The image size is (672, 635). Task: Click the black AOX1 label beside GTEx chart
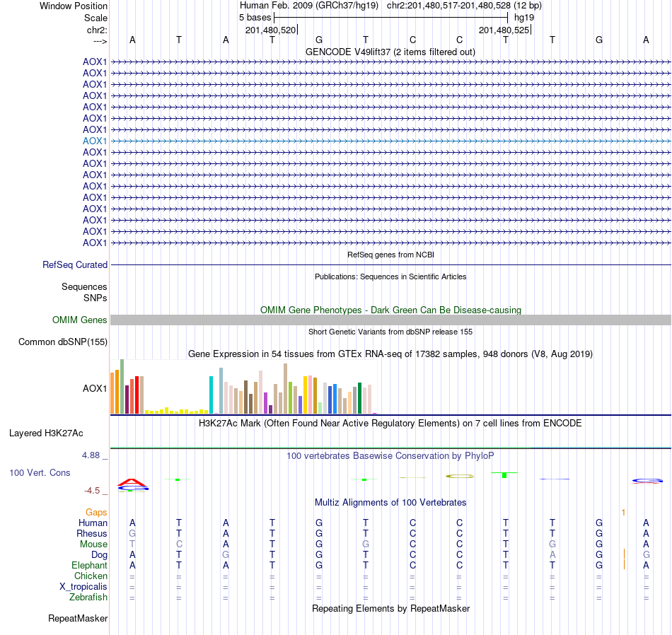tap(95, 389)
